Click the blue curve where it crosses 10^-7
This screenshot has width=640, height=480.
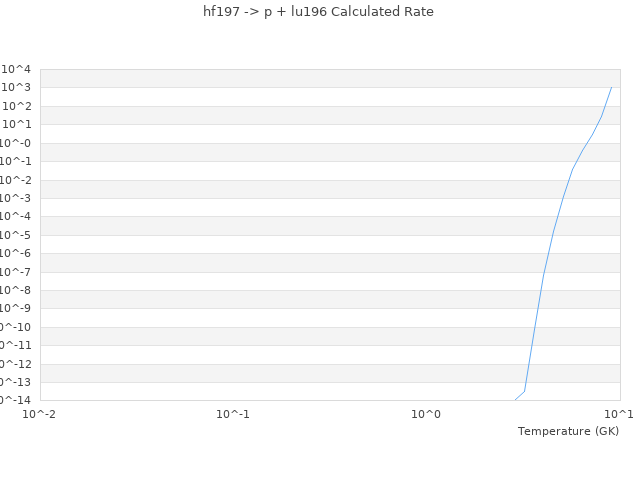tap(543, 272)
